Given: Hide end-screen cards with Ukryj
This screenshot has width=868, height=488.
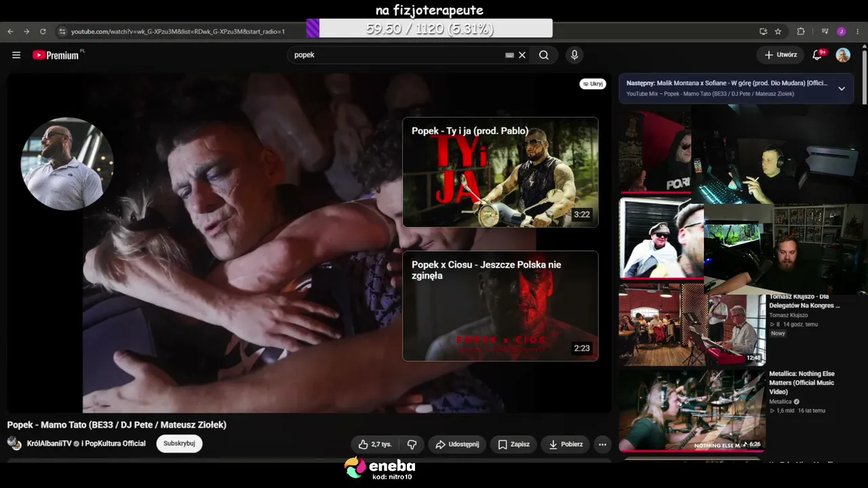Looking at the screenshot, I should [x=593, y=84].
